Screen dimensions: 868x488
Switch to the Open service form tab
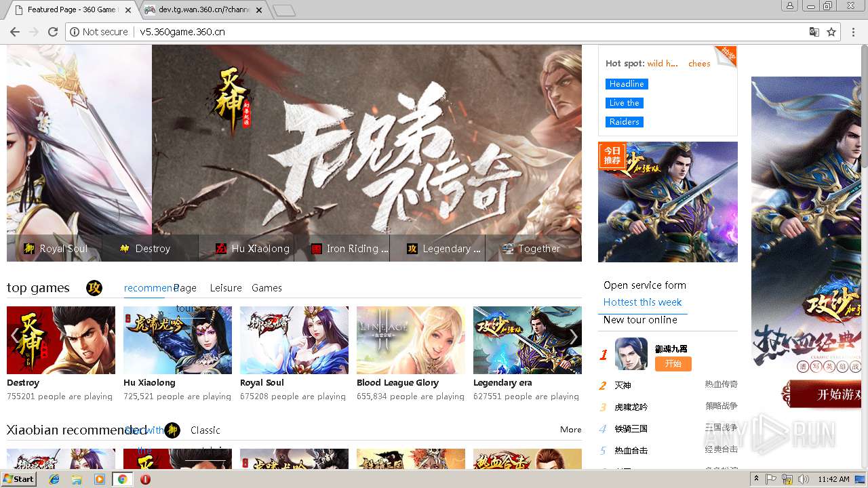point(645,285)
